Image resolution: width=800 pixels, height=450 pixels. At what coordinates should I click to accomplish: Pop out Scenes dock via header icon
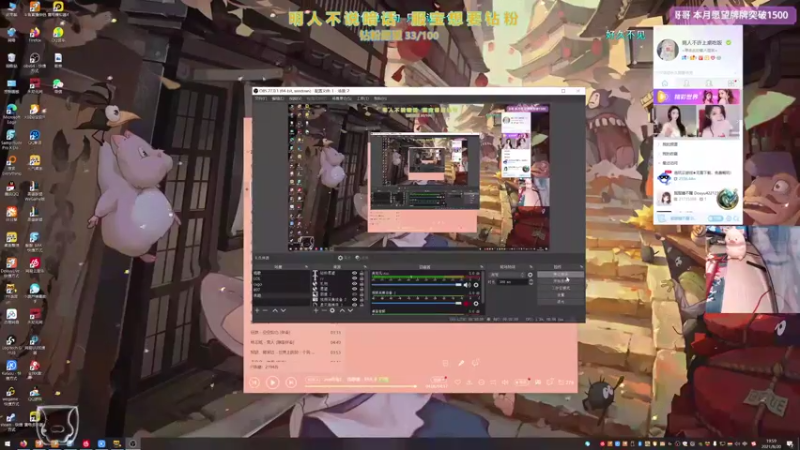click(x=306, y=267)
